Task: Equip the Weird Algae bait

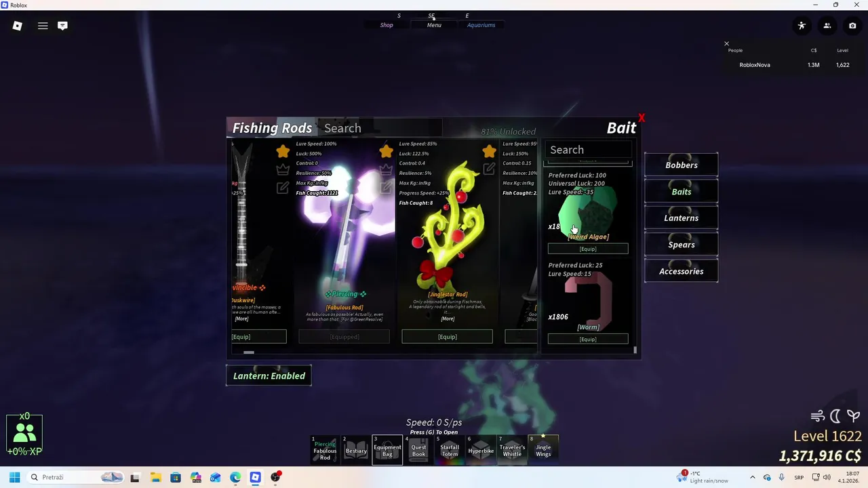Action: [x=588, y=249]
